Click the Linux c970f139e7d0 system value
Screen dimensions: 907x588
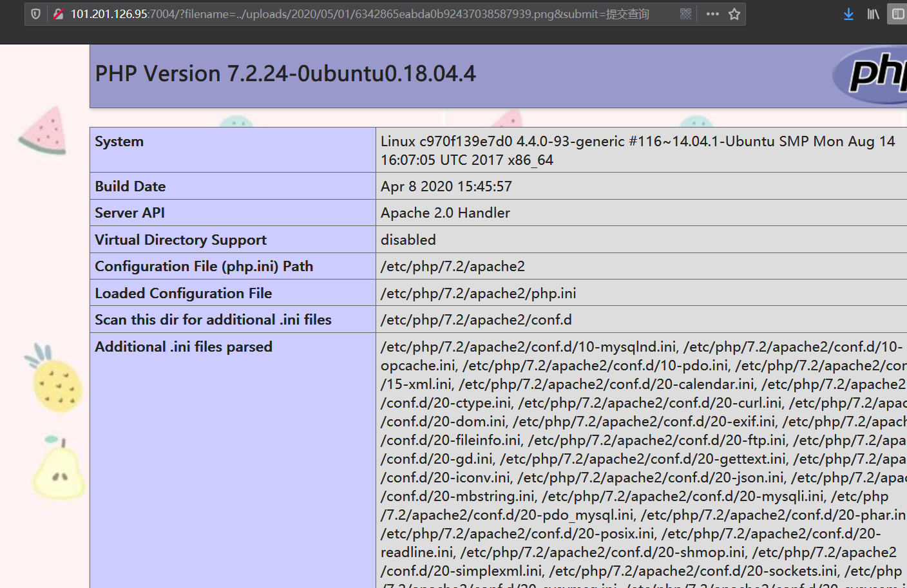click(x=638, y=151)
